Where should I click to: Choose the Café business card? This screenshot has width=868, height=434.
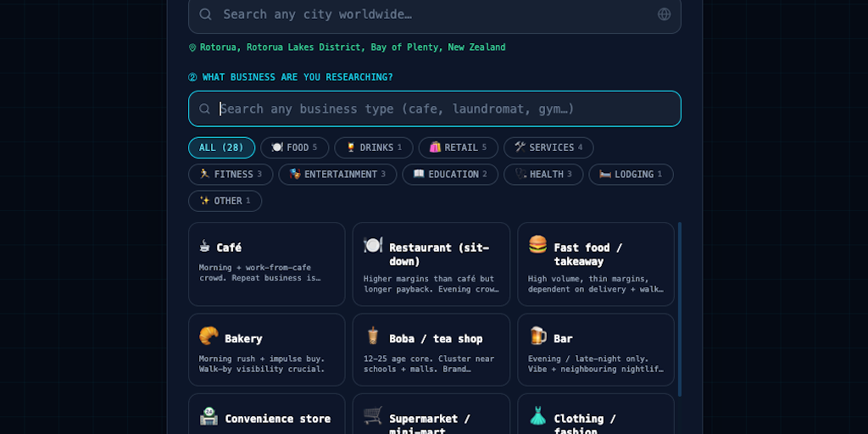267,264
